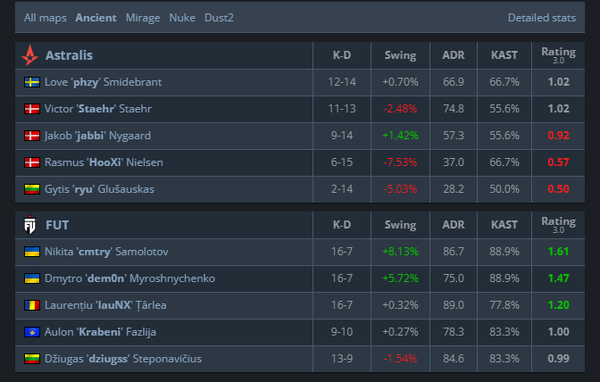
Task: Select the Nuke map tab
Action: click(x=182, y=18)
